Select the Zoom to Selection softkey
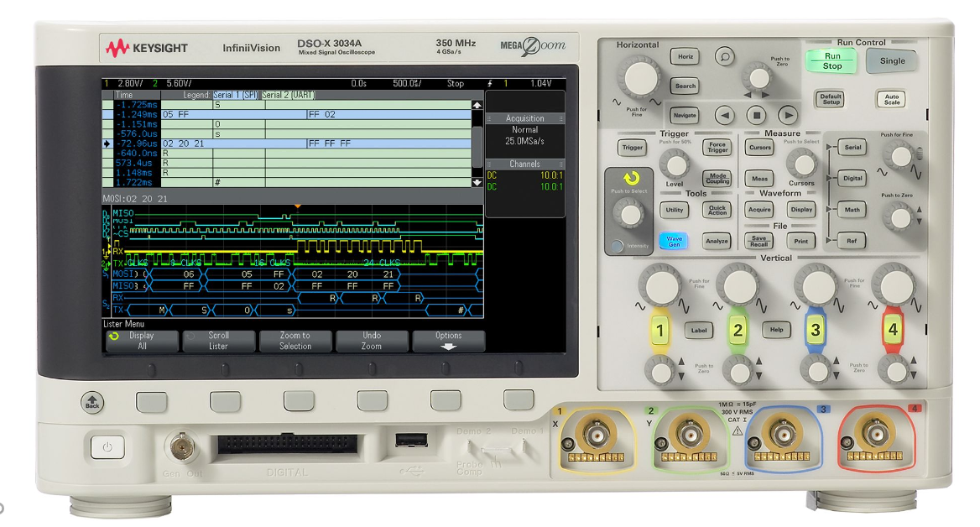980x527 pixels. 295,341
